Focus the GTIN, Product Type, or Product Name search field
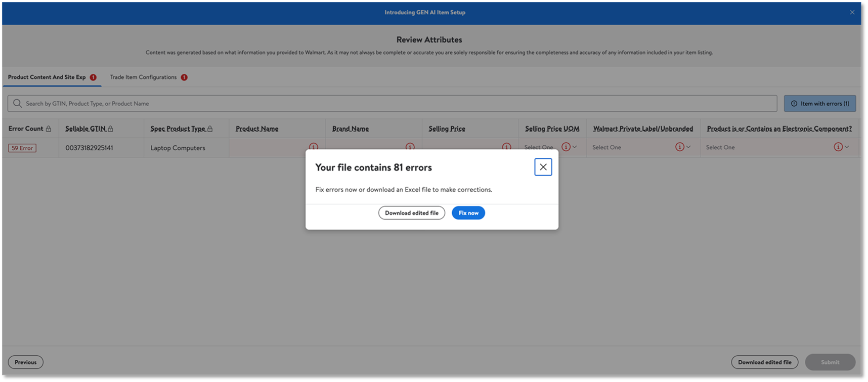Viewport: 868px width, 382px height. pos(393,104)
